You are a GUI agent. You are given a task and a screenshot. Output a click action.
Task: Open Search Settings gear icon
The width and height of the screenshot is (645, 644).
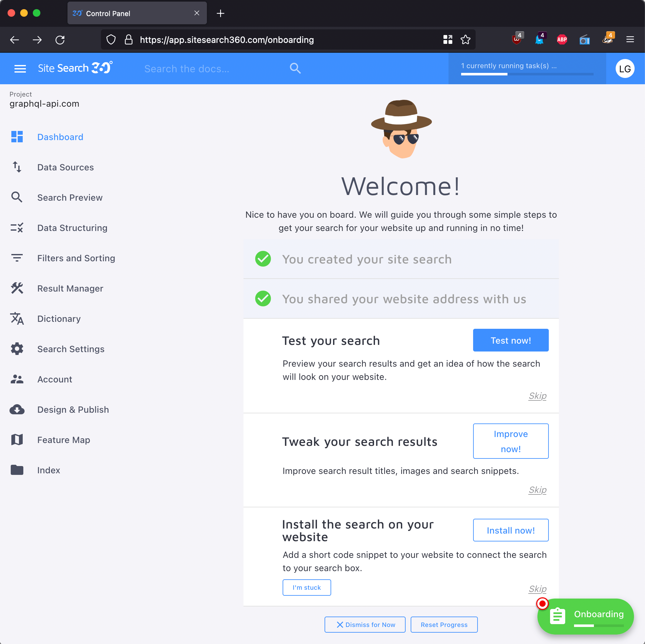click(17, 349)
